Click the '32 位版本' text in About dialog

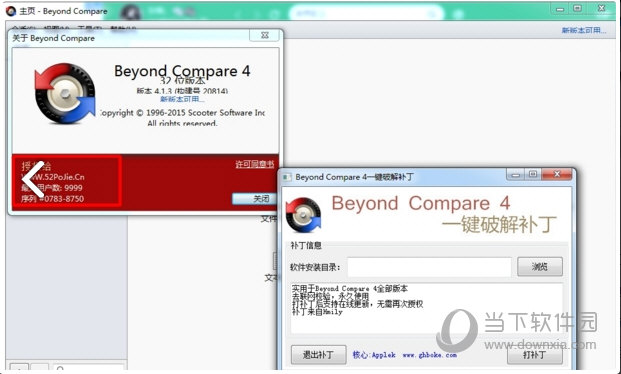(183, 81)
